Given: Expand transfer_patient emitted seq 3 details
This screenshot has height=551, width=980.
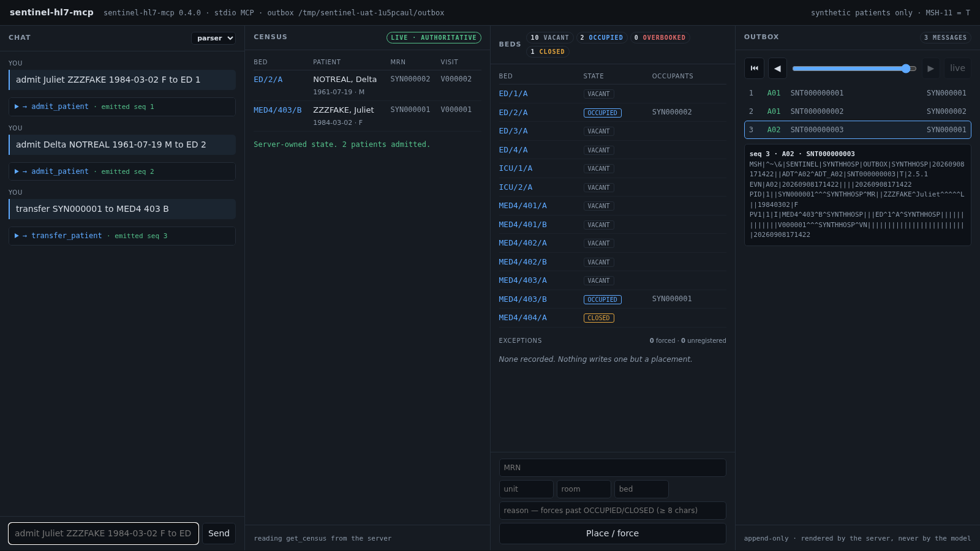Looking at the screenshot, I should click(122, 236).
